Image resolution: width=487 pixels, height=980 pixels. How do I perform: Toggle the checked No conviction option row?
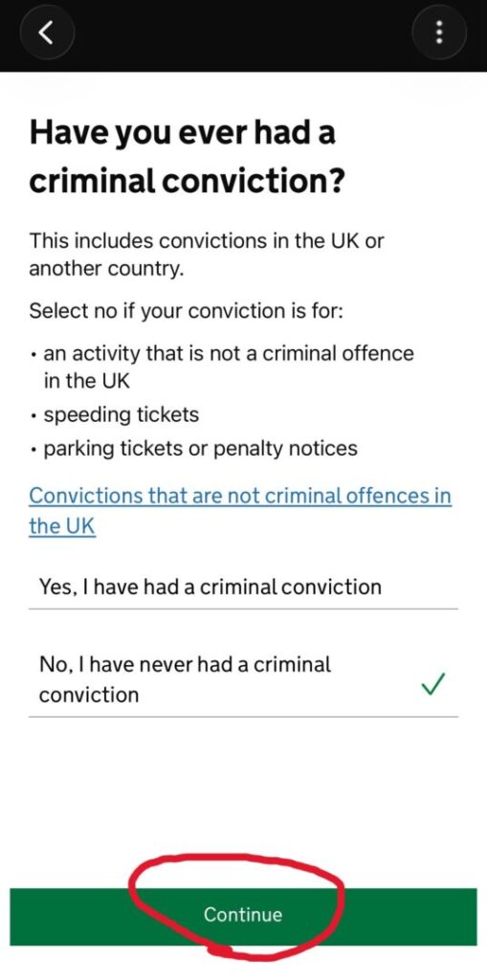pyautogui.click(x=243, y=679)
